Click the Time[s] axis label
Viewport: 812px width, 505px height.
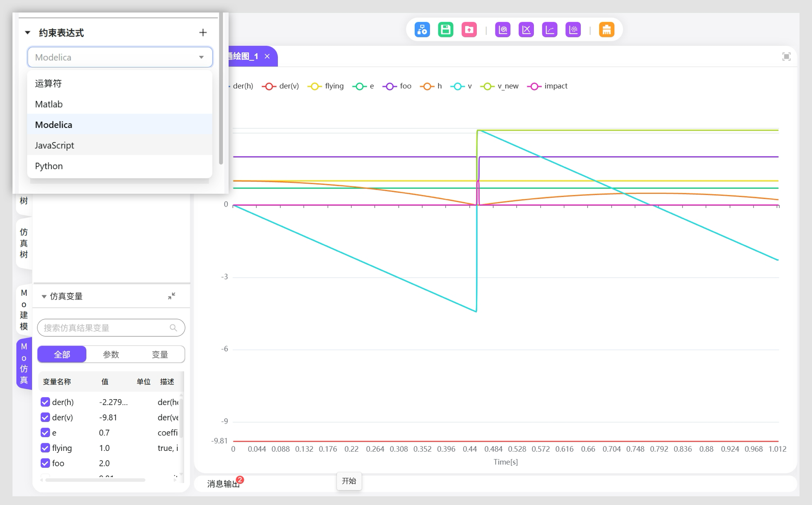click(506, 462)
